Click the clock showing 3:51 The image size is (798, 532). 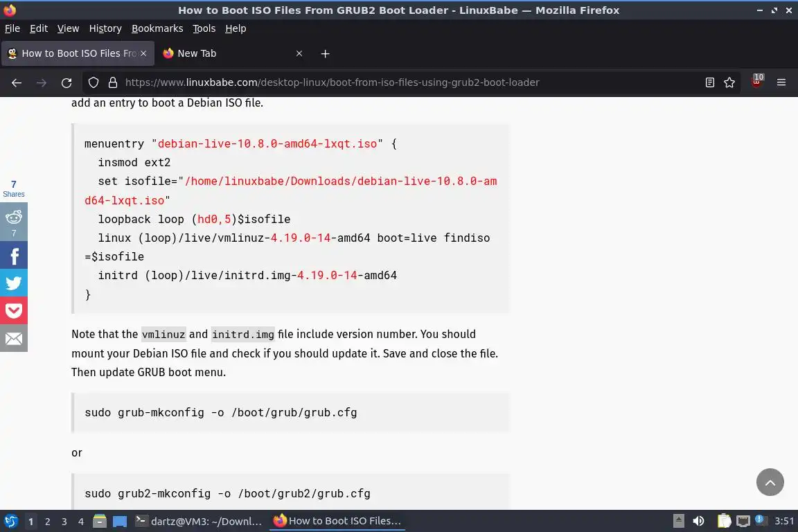[x=783, y=521]
